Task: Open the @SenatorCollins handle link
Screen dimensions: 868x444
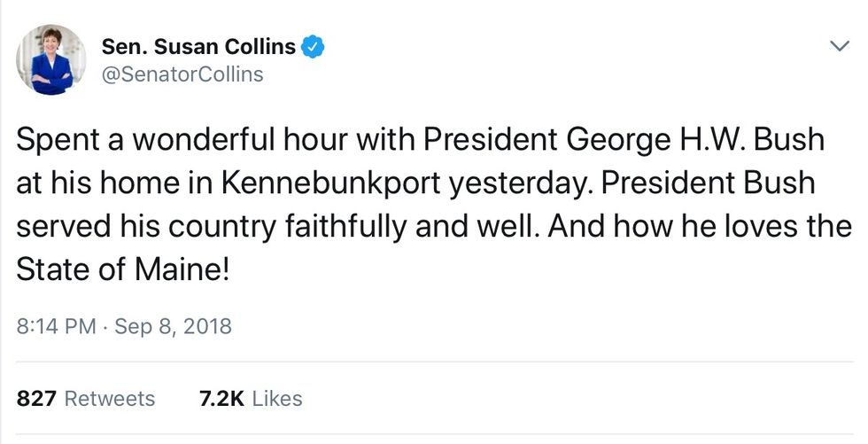Action: click(x=182, y=74)
